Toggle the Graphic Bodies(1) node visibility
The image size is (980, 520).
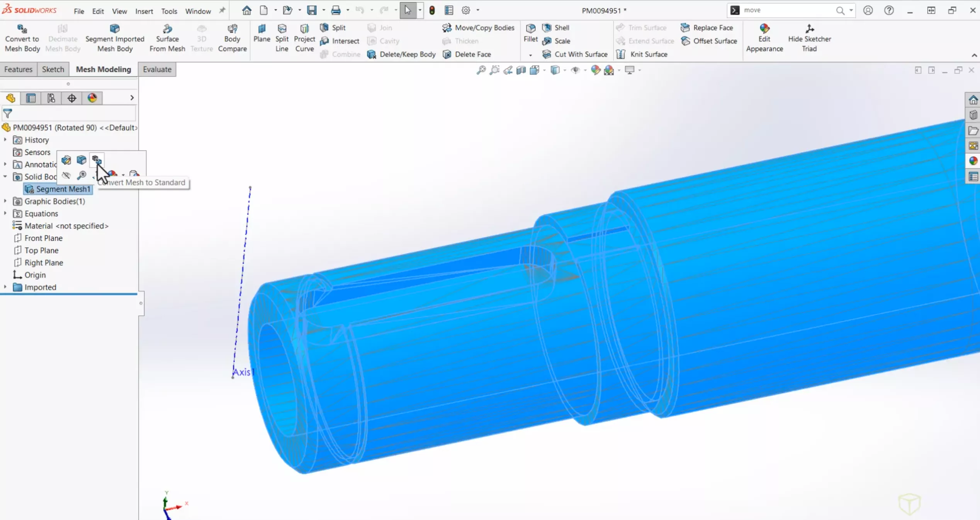(x=6, y=201)
